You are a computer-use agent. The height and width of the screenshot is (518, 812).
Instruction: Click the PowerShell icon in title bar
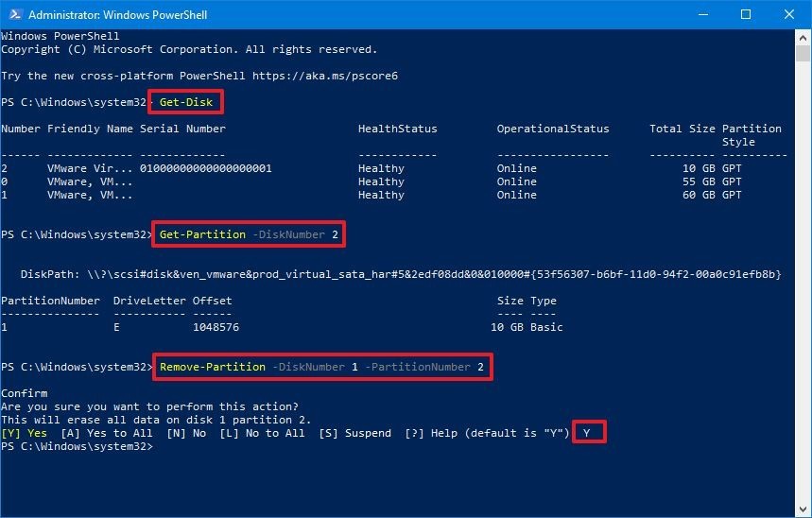(14, 14)
